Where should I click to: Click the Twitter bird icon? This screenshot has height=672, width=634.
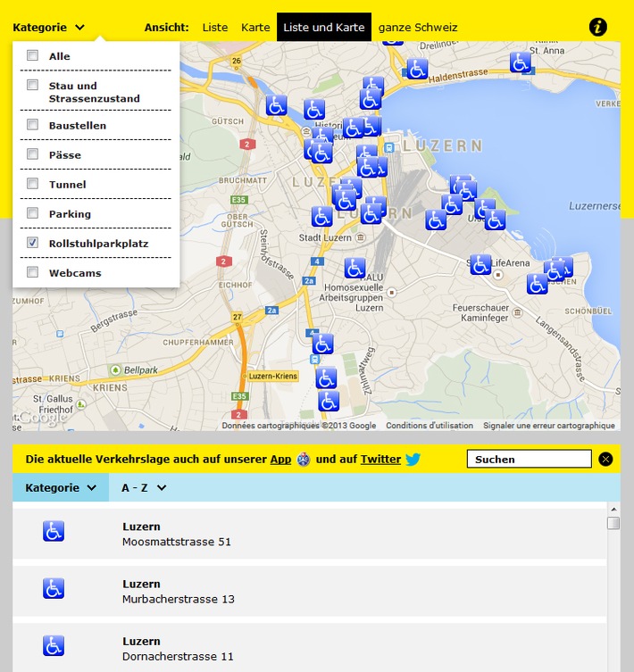click(x=413, y=460)
